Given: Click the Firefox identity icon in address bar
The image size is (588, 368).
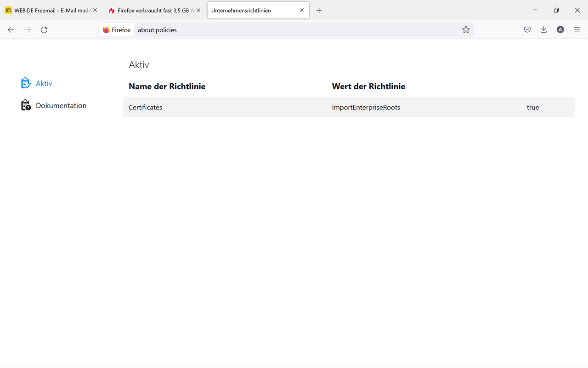Looking at the screenshot, I should [x=117, y=30].
